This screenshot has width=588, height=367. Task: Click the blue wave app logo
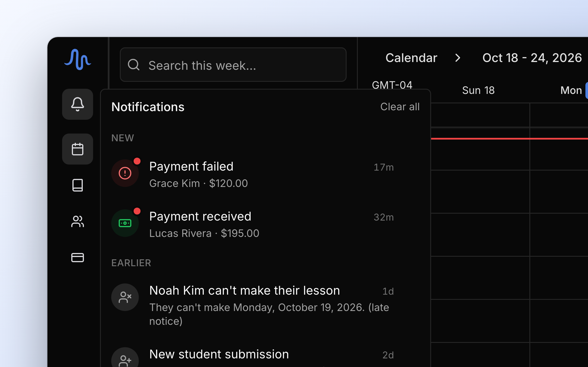point(78,59)
